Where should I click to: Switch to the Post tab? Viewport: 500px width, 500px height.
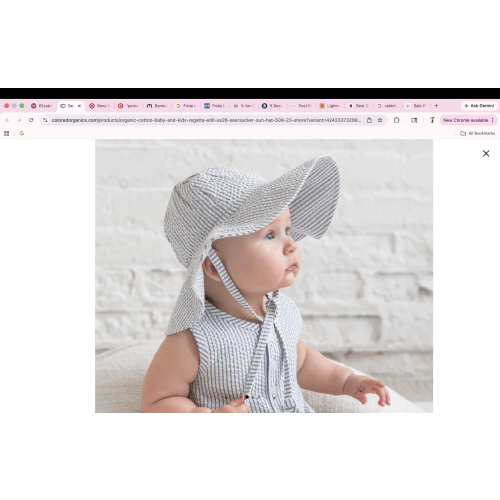(x=301, y=106)
